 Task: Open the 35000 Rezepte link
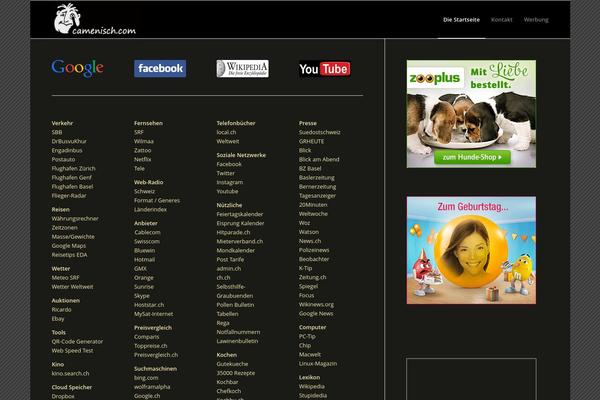(x=236, y=373)
